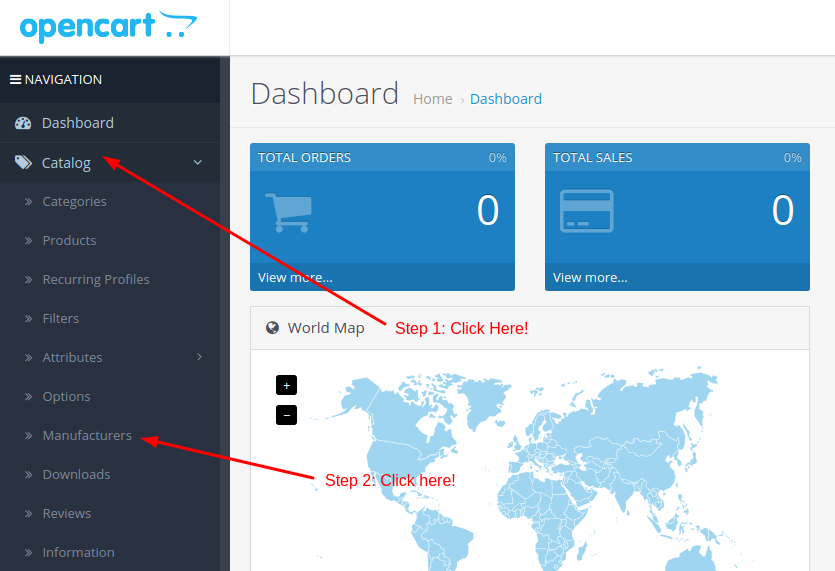Click the shopping cart icon in Total Orders
This screenshot has width=835, height=571.
pos(288,213)
